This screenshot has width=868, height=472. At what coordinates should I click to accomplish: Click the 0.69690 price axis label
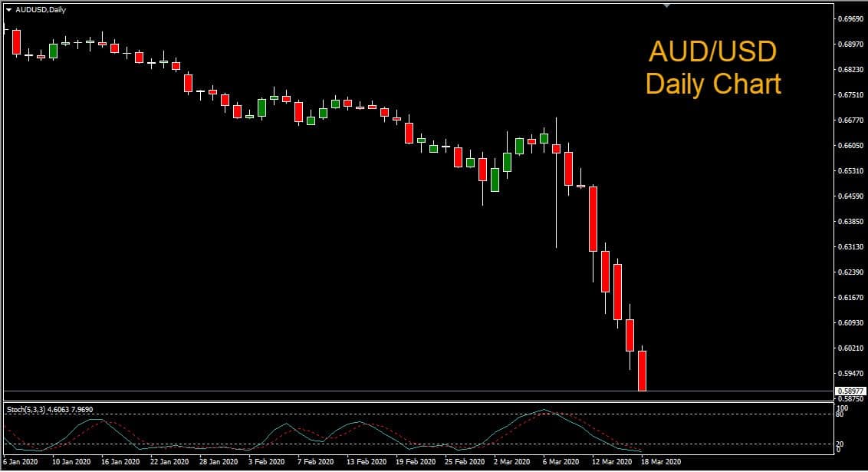pos(850,19)
